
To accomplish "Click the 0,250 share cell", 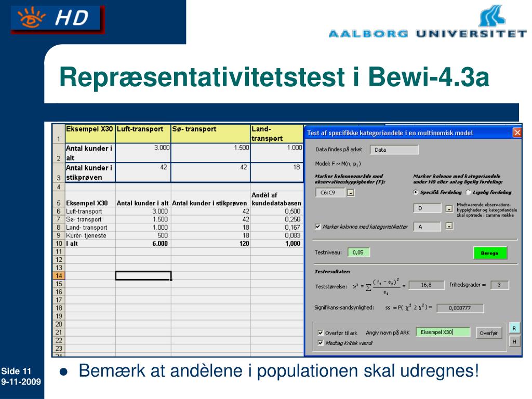I will pos(277,219).
